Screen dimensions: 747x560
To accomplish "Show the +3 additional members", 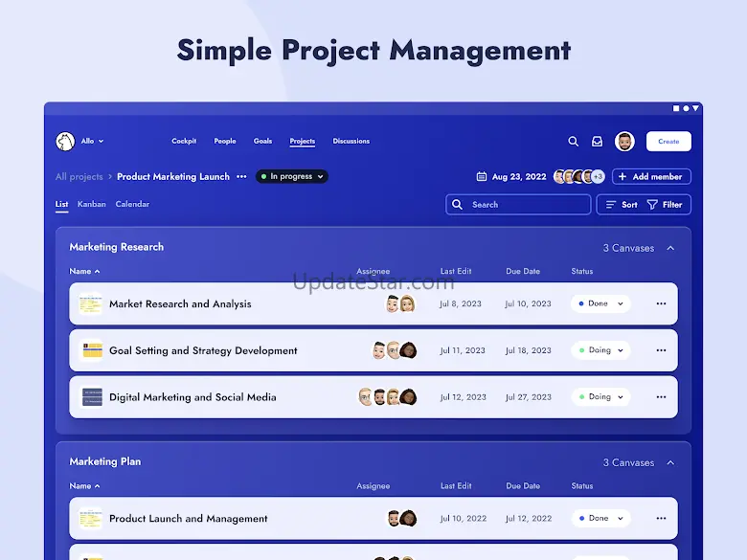I will (x=598, y=177).
